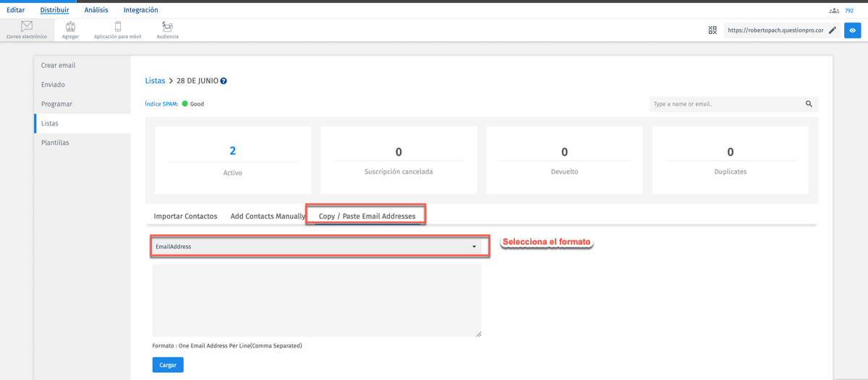Image resolution: width=868 pixels, height=380 pixels.
Task: Click the search magnifier icon
Action: (809, 104)
